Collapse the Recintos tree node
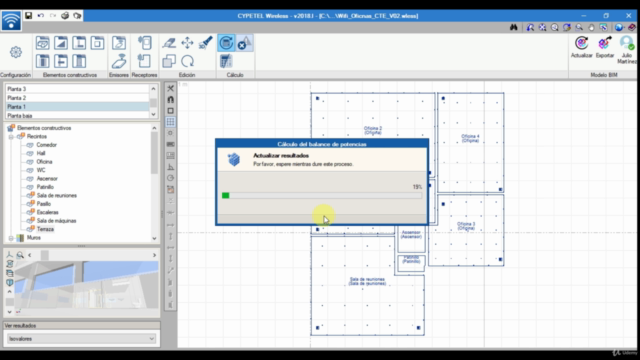This screenshot has width=640, height=360. (11, 136)
